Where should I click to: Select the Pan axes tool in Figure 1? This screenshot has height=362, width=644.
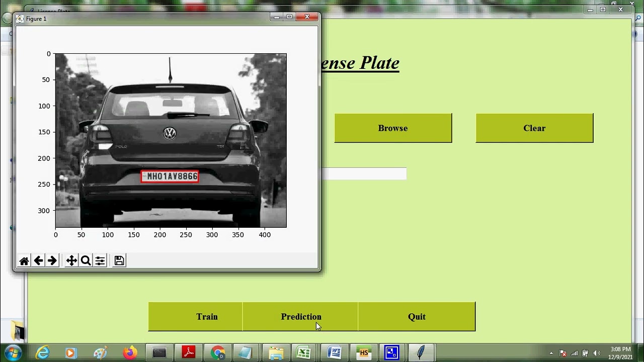[x=71, y=260]
